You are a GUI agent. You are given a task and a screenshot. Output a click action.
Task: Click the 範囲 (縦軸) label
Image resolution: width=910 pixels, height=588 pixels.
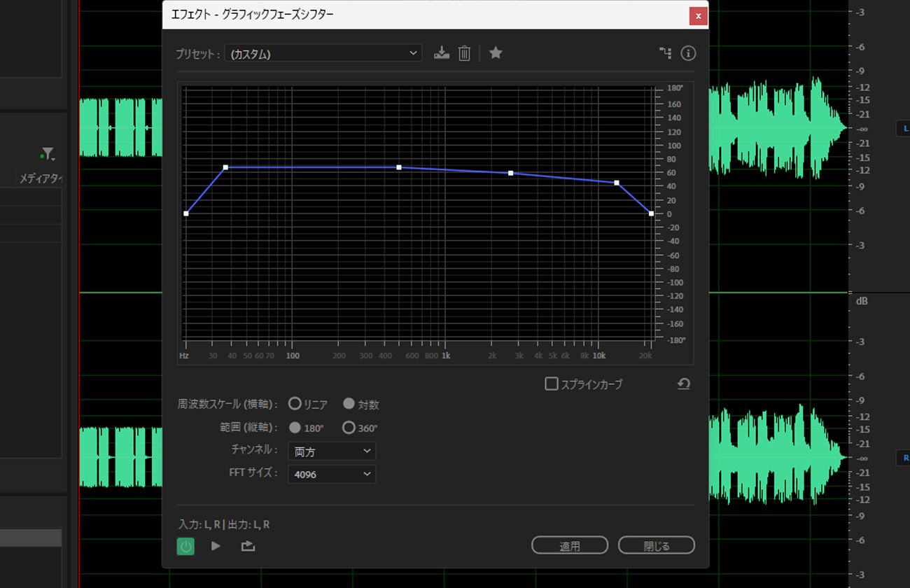[x=248, y=427]
